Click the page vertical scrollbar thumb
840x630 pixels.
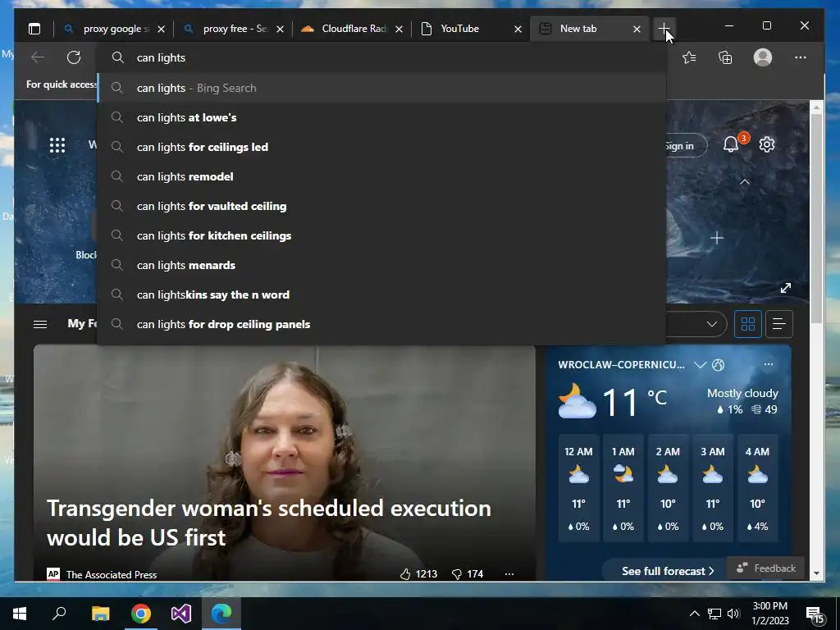816,217
